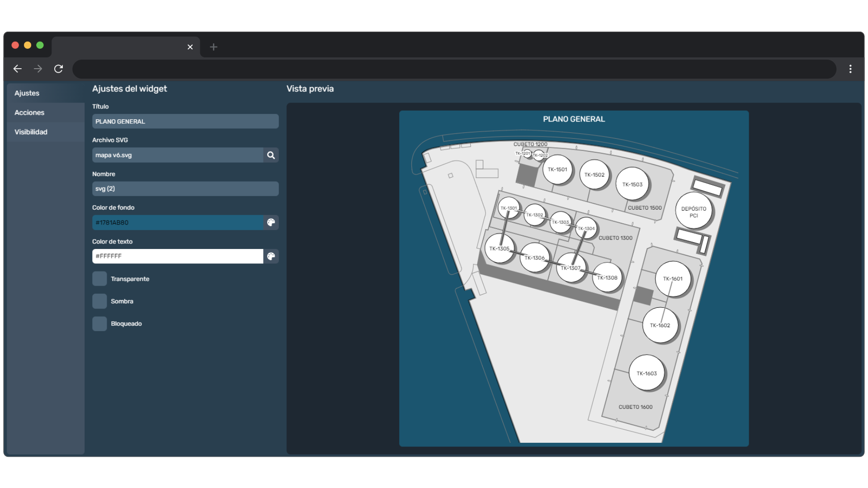Click browser forward arrow
Image resolution: width=868 pixels, height=488 pixels.
pos(38,69)
